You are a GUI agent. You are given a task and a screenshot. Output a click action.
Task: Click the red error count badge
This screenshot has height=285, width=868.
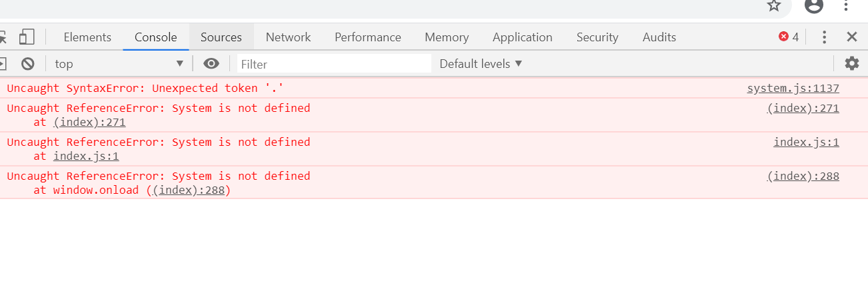pos(789,37)
